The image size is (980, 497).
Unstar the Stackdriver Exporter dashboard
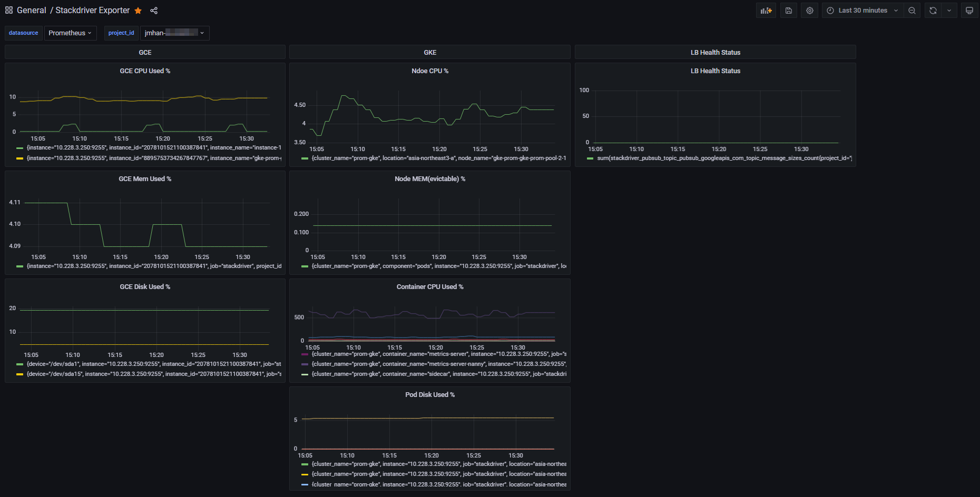coord(138,11)
